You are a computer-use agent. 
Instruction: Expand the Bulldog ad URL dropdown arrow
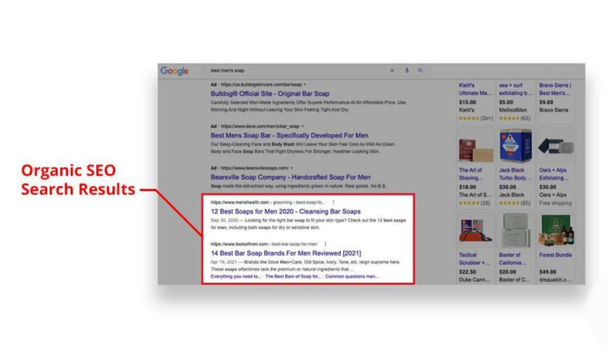click(305, 84)
